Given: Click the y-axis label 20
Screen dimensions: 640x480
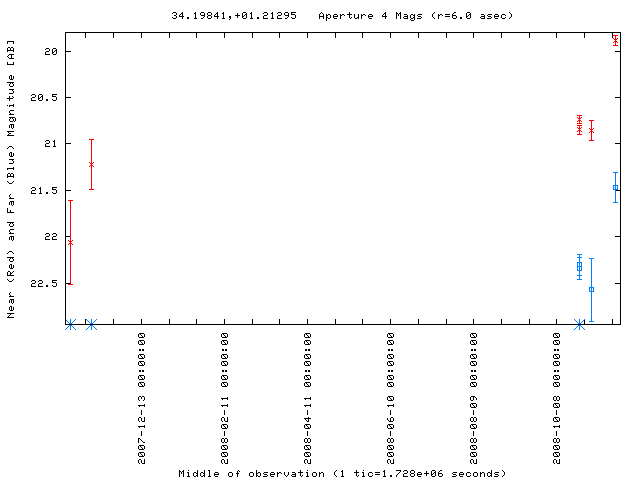Looking at the screenshot, I should tap(51, 51).
